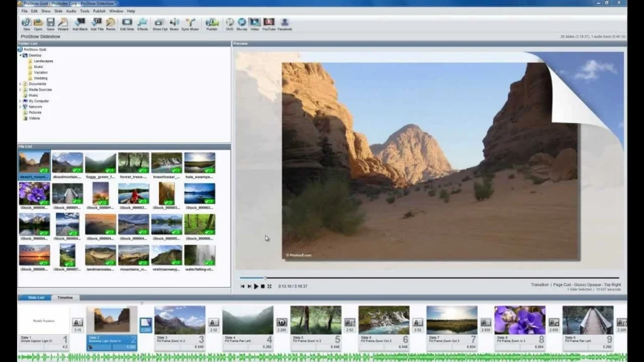Click the transition icon after Slide 2

(x=145, y=323)
